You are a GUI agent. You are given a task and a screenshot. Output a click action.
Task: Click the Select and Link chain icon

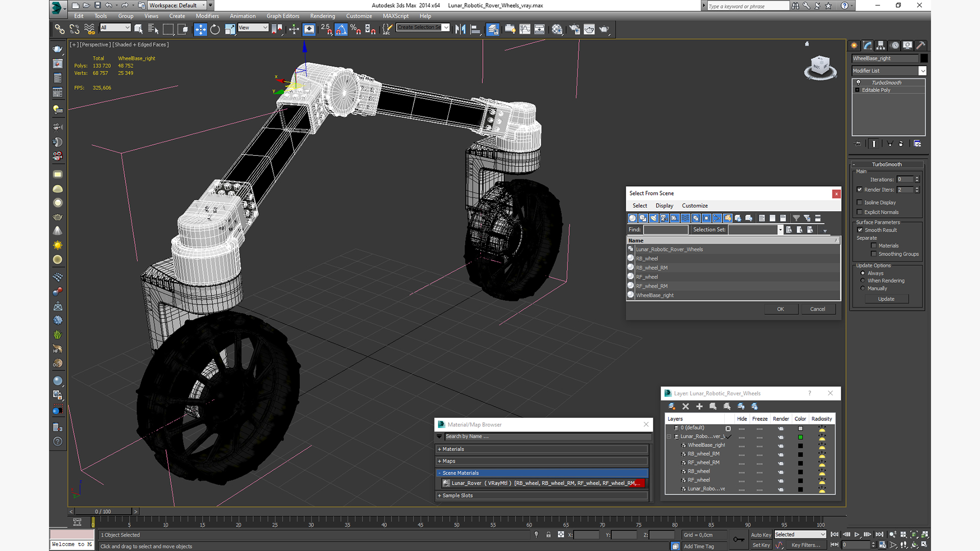click(60, 30)
